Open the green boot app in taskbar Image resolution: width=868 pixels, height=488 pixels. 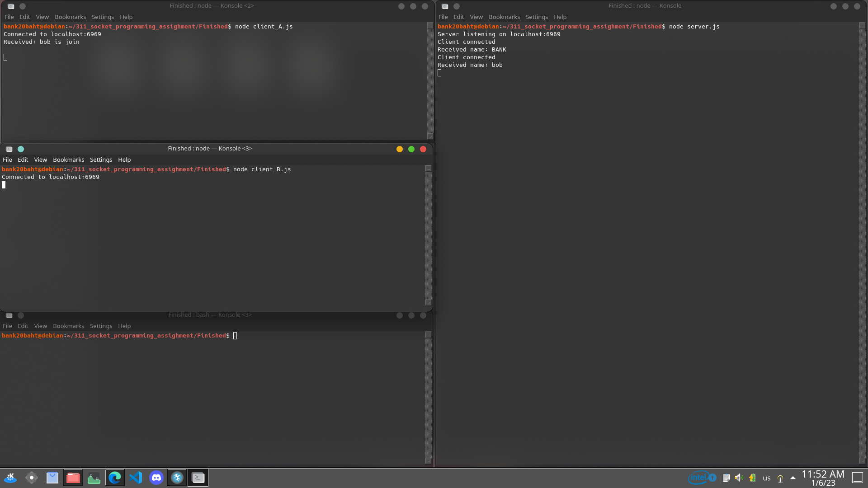pyautogui.click(x=94, y=478)
